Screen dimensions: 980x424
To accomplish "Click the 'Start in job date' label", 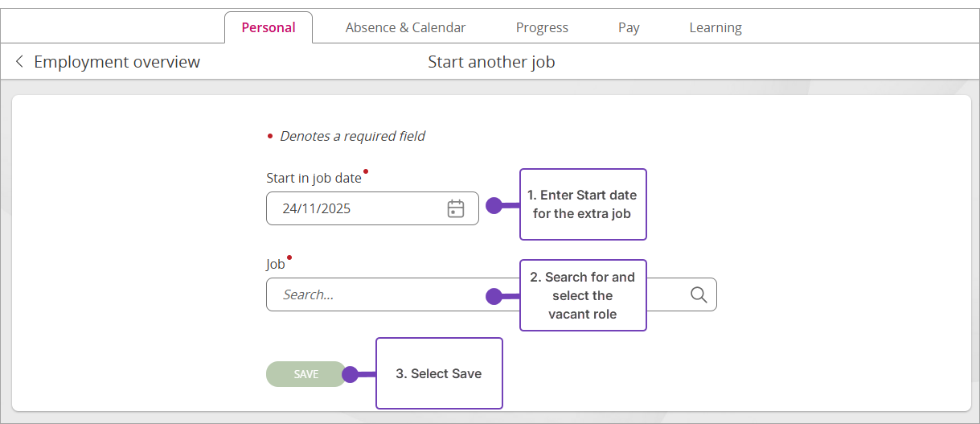I will pos(314,178).
